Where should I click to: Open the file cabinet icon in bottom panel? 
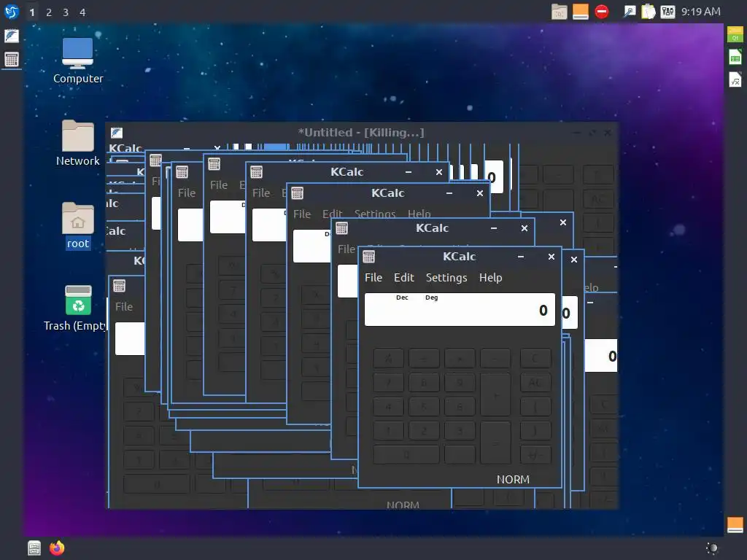34,548
